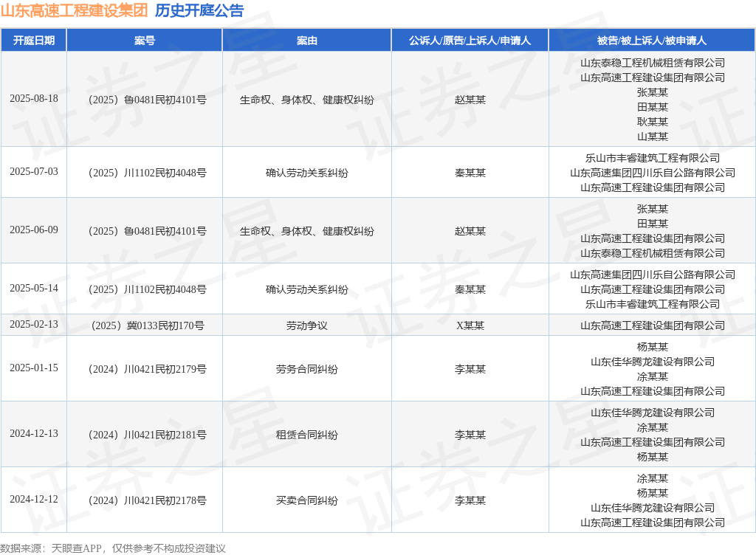This screenshot has width=756, height=555.
Task: Select 生命权、身体权、健康权纠纷 in the 2025-08-18 row
Action: [306, 100]
